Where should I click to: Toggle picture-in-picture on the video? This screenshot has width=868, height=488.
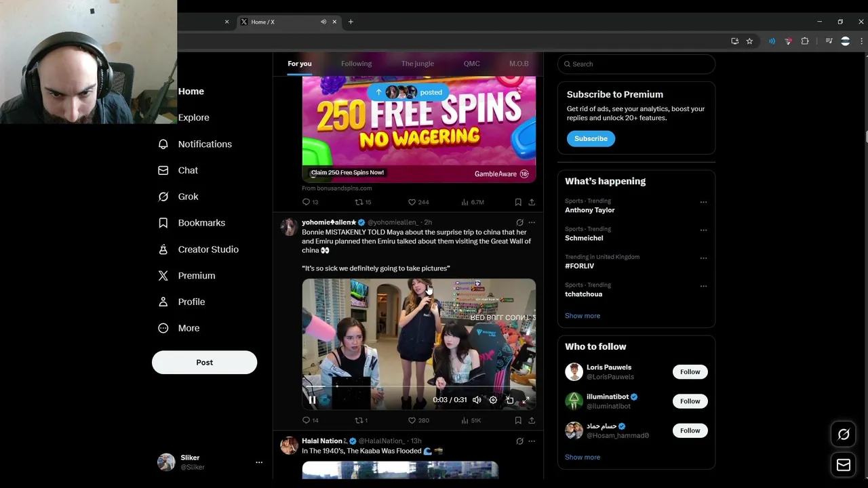pos(509,400)
